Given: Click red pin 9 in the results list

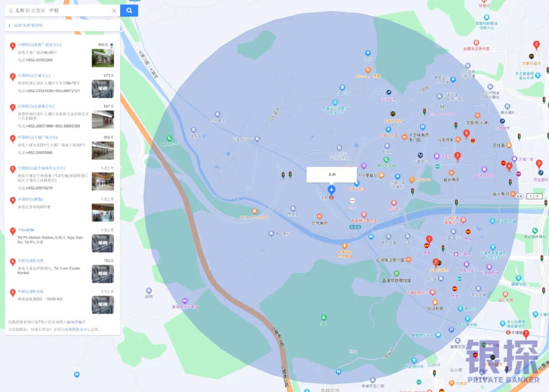Looking at the screenshot, I should pyautogui.click(x=13, y=292).
